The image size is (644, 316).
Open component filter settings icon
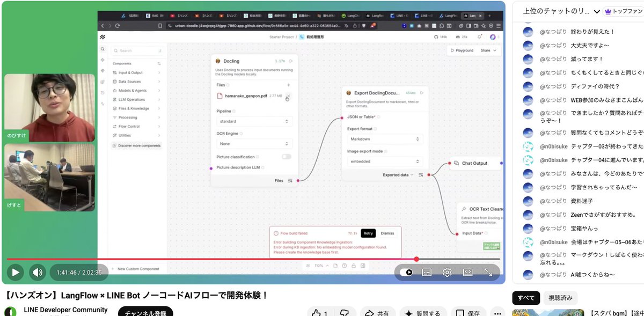[159, 63]
